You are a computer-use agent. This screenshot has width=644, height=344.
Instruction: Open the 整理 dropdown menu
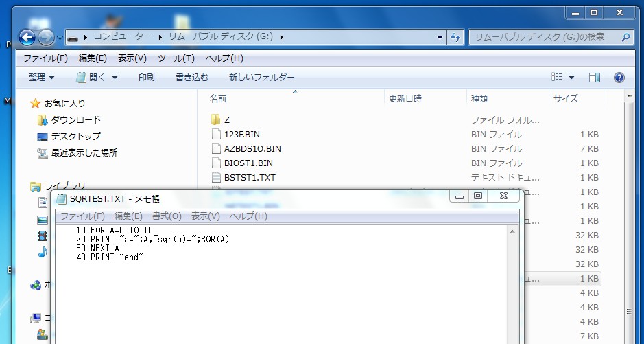(41, 78)
